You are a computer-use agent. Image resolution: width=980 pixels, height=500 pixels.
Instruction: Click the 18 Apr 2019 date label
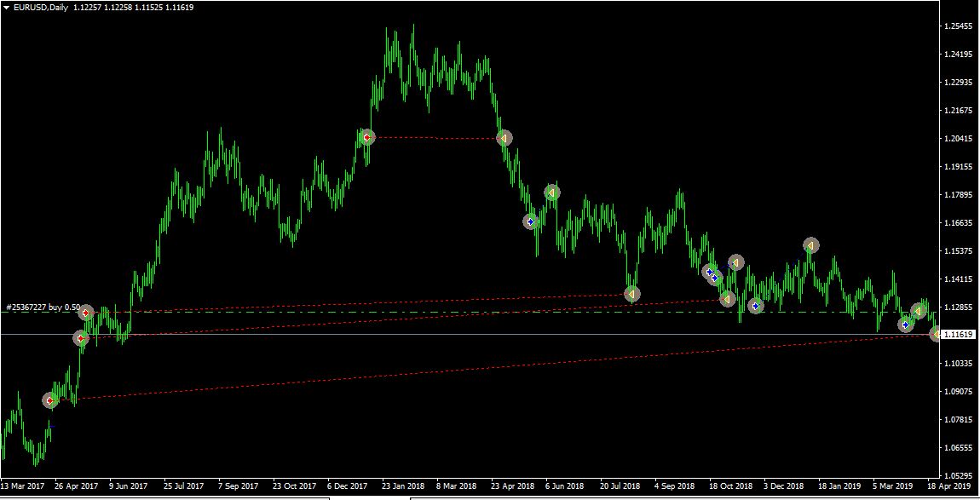coord(948,486)
